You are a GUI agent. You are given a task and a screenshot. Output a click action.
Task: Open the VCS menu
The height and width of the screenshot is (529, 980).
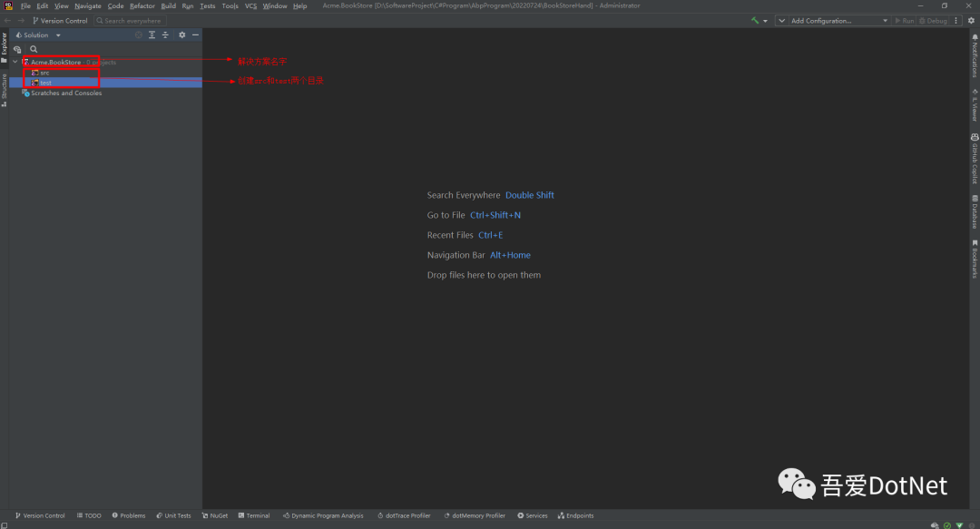250,5
